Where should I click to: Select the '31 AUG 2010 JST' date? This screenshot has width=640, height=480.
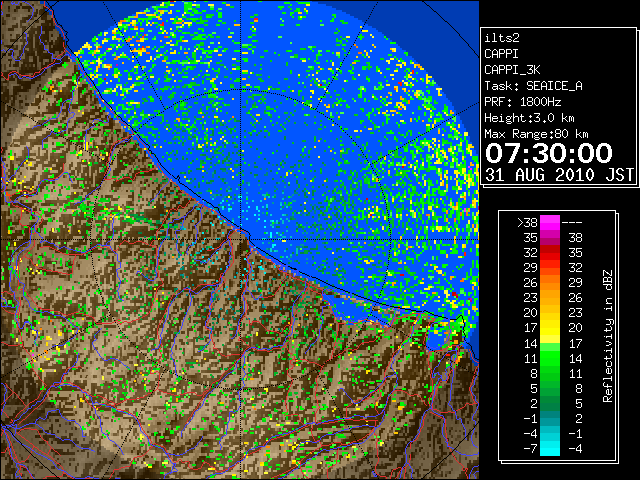click(x=559, y=175)
